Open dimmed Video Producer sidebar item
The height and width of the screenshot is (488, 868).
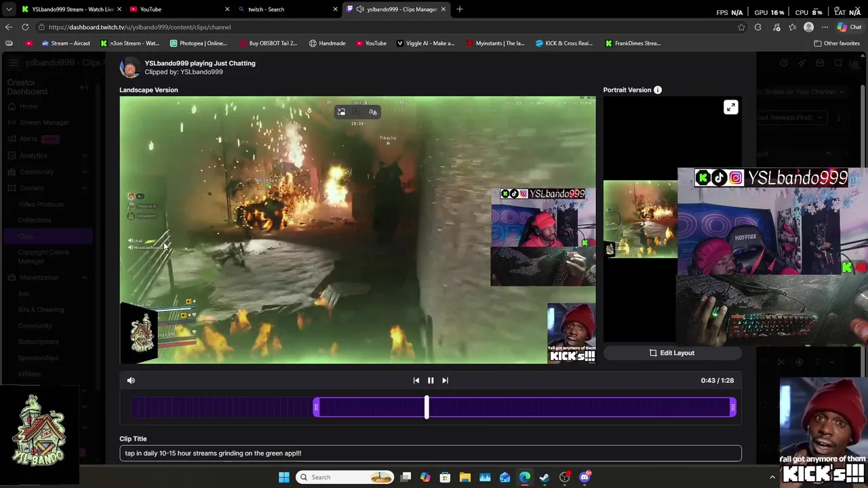(41, 204)
